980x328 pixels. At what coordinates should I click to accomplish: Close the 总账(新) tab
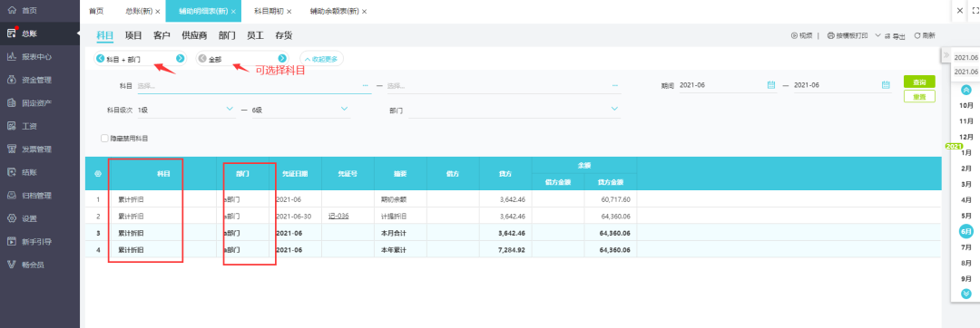(158, 11)
